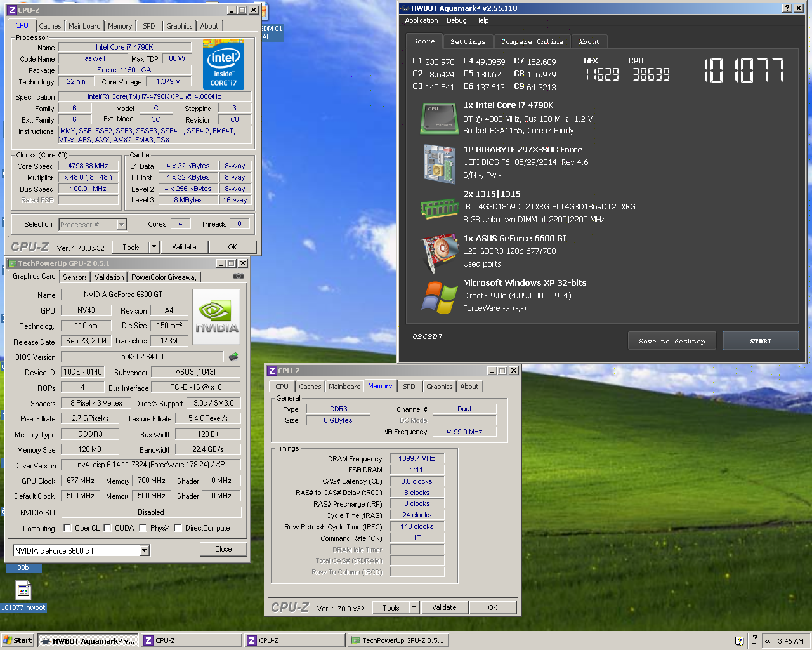Click the Close button in GPU-Z
Image resolution: width=812 pixels, height=650 pixels.
coord(223,549)
